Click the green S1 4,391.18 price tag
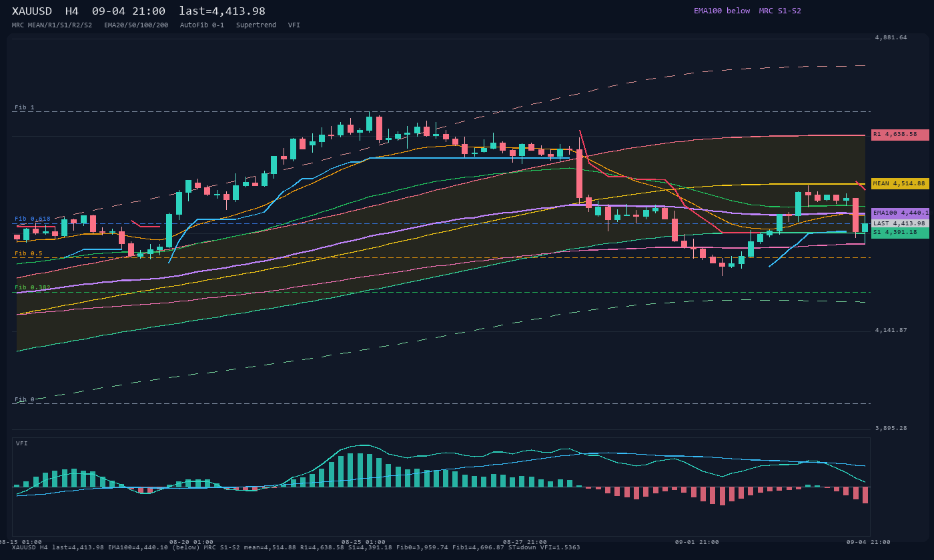The width and height of the screenshot is (934, 560). pyautogui.click(x=900, y=233)
